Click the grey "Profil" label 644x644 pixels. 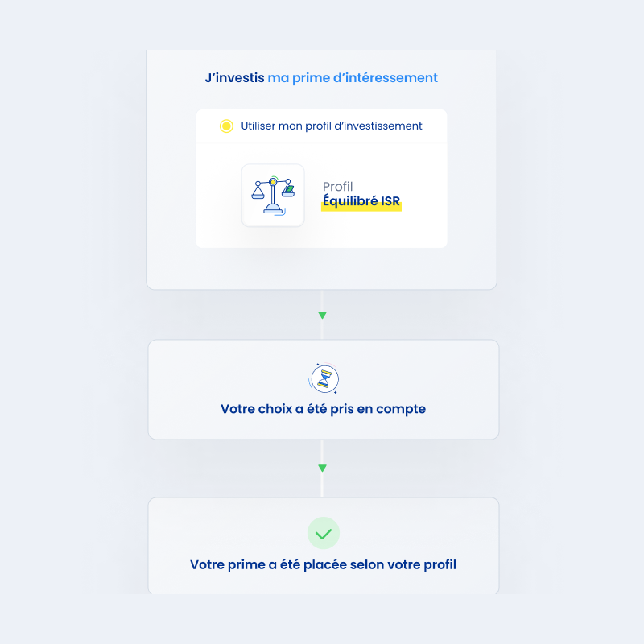338,187
